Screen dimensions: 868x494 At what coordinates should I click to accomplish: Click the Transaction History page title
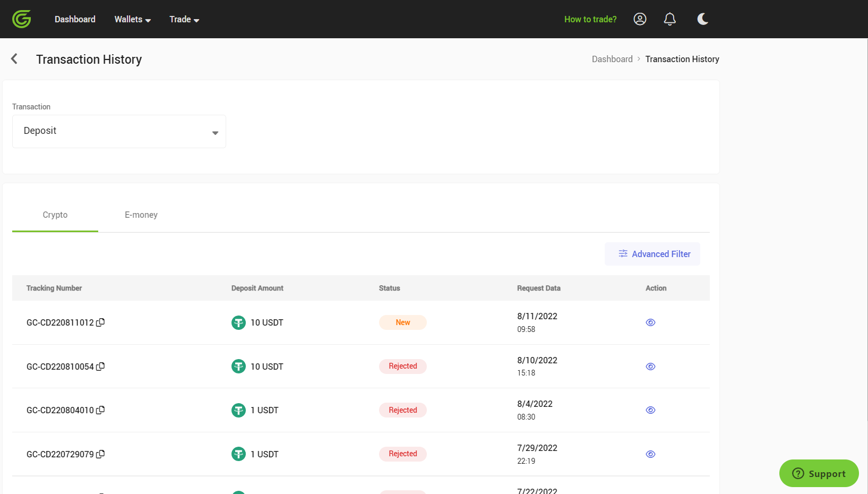[x=89, y=59]
